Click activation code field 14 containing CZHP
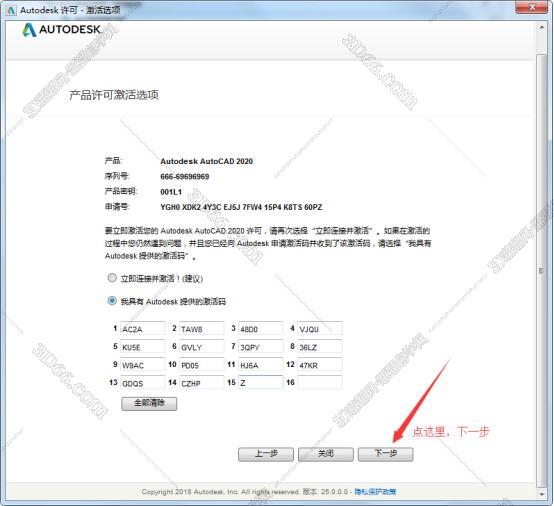Image resolution: width=554 pixels, height=506 pixels. pos(202,383)
